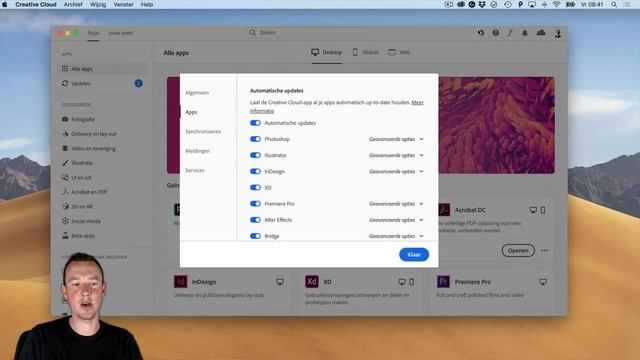Image resolution: width=640 pixels, height=360 pixels.
Task: Open Updates in the sidebar
Action: [x=102, y=83]
